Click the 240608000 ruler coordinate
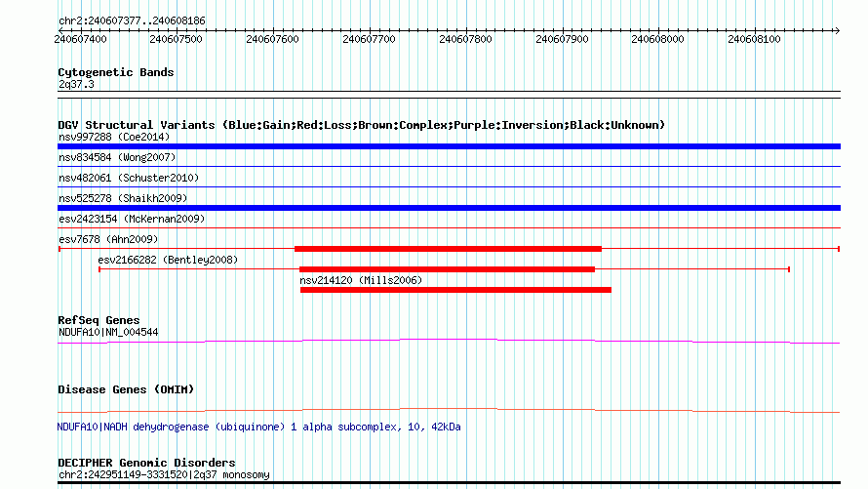 pyautogui.click(x=657, y=39)
